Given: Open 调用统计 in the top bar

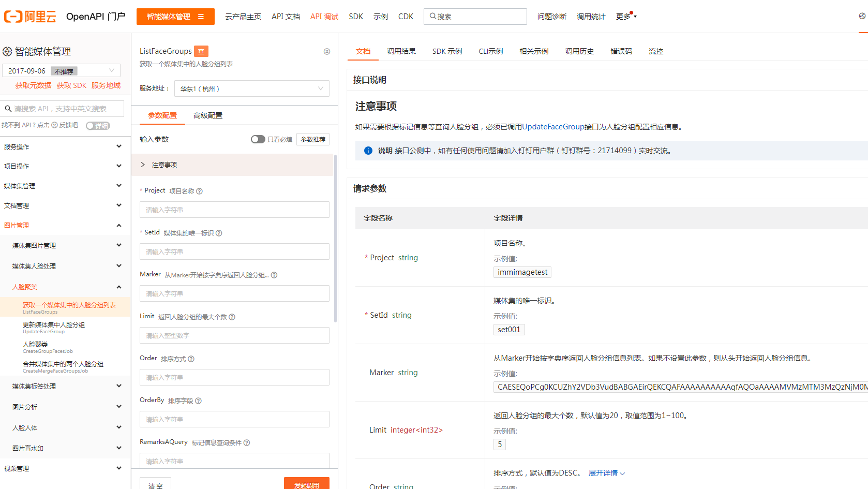Looking at the screenshot, I should pos(591,17).
